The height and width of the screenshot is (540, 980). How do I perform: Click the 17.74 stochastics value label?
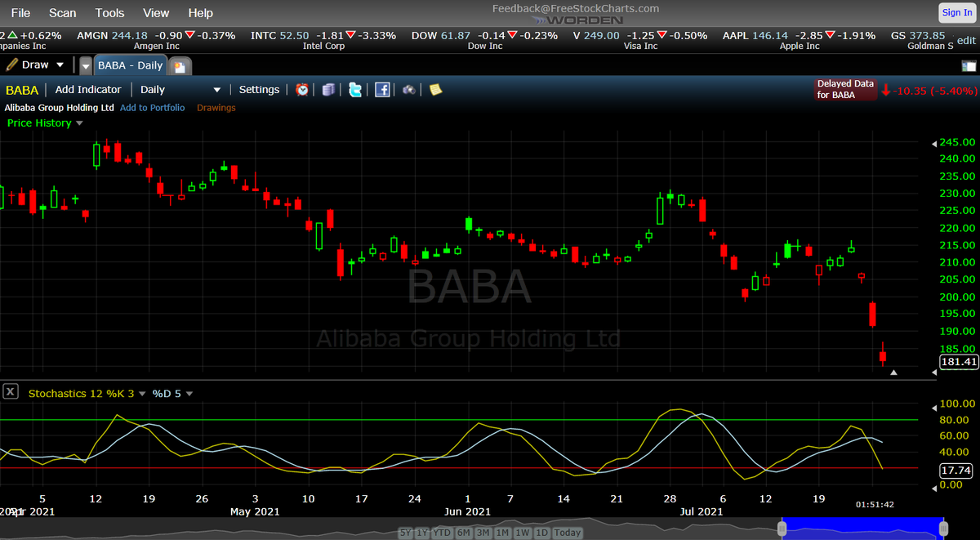(x=957, y=471)
